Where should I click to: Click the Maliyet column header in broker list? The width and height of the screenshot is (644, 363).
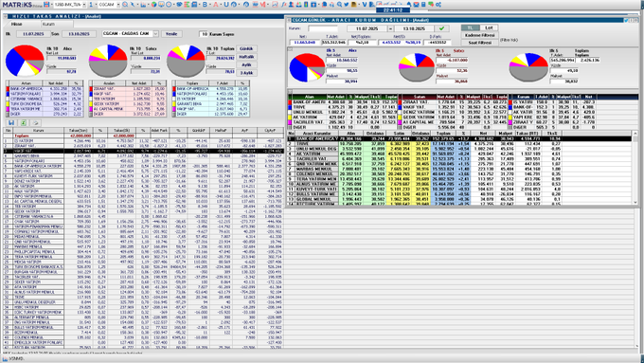[505, 134]
